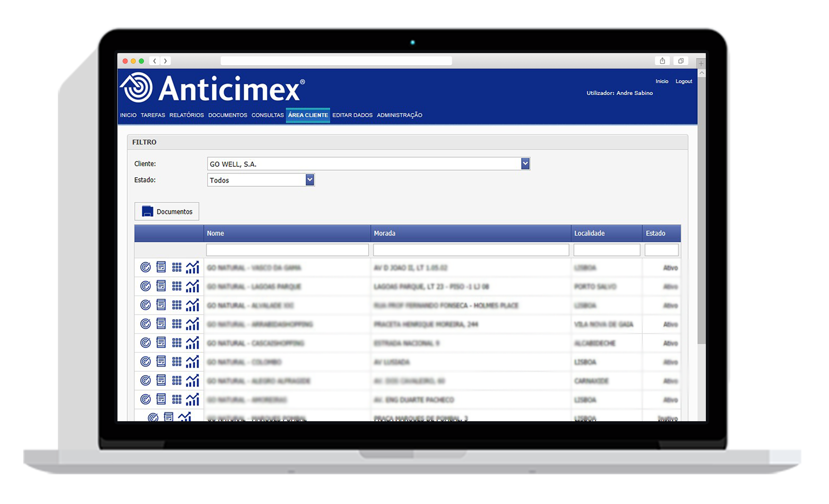This screenshot has width=829, height=504.
Task: Open the INICIO menu item
Action: point(128,115)
